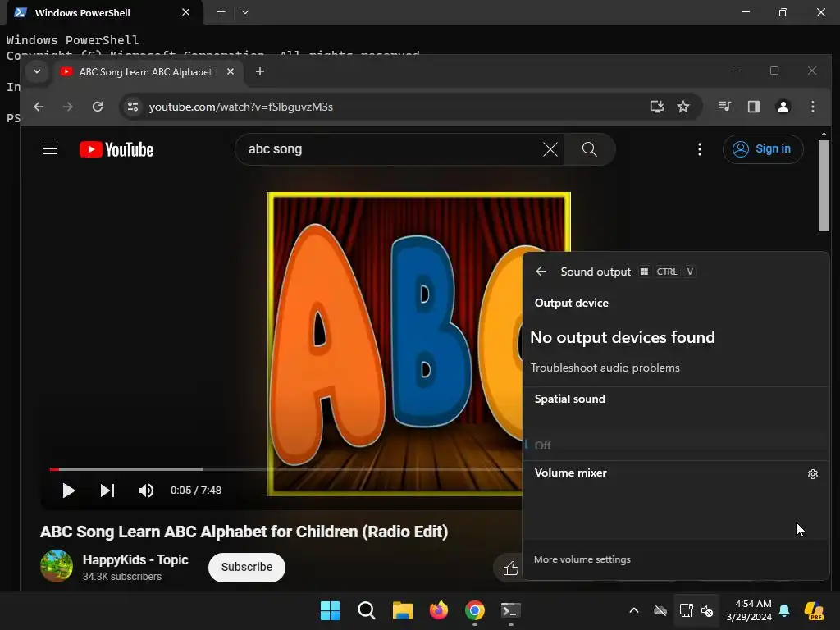Open Volume mixer settings gear
Viewport: 840px width, 630px height.
point(813,474)
